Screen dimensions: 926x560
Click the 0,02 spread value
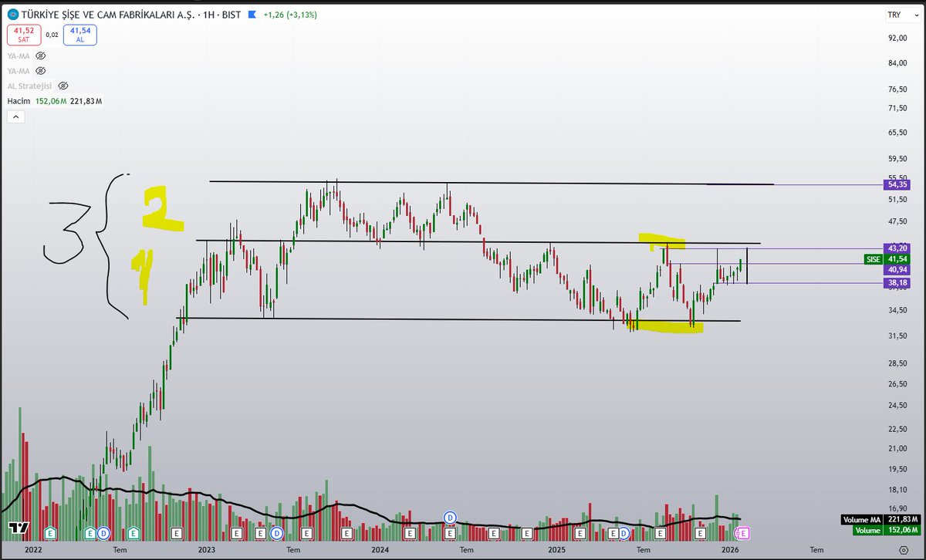click(x=51, y=34)
